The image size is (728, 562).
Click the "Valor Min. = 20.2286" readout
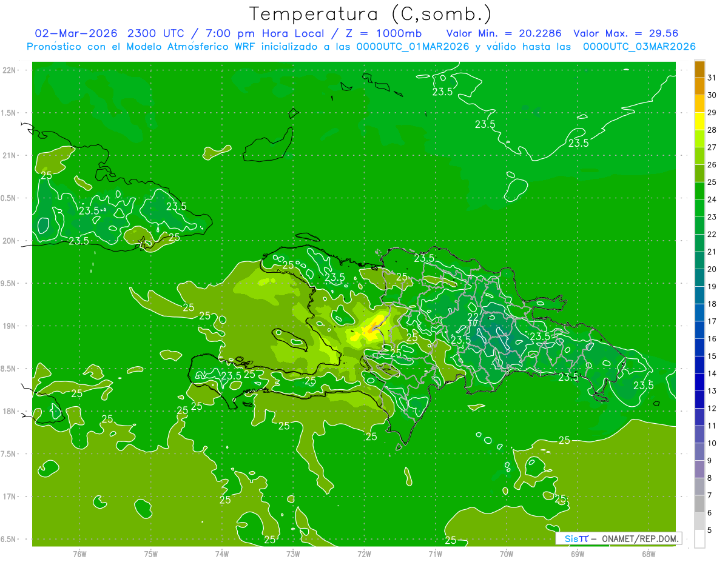504,33
